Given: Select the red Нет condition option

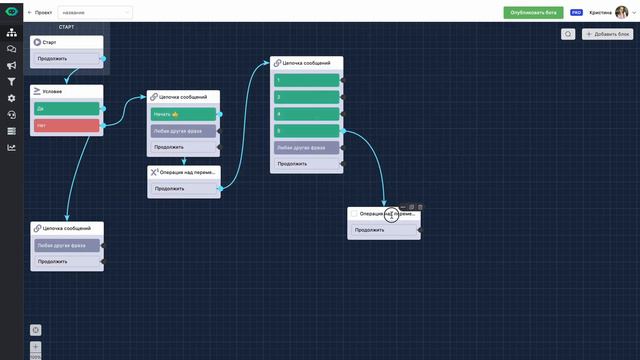Looking at the screenshot, I should [67, 125].
